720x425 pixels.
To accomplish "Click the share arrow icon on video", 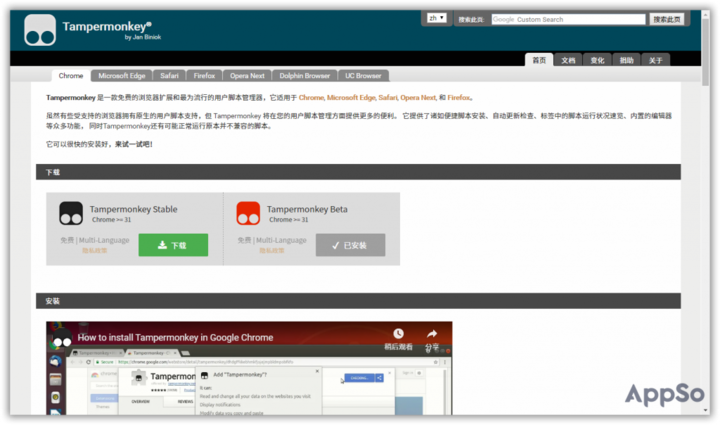I will (x=432, y=334).
